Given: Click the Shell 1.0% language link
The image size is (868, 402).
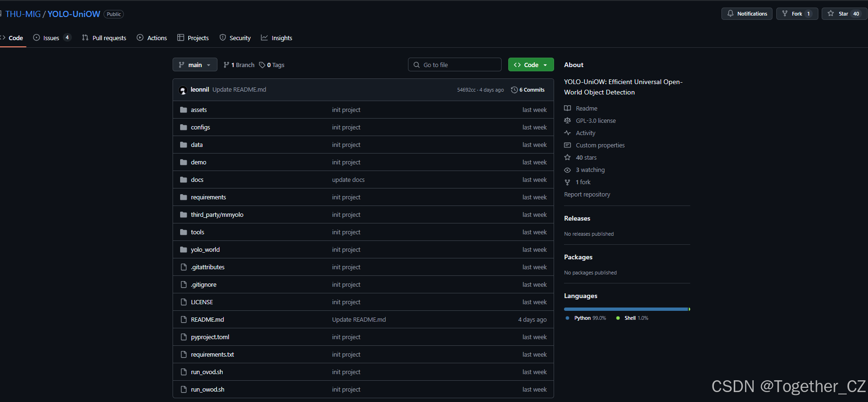Looking at the screenshot, I should (x=632, y=318).
